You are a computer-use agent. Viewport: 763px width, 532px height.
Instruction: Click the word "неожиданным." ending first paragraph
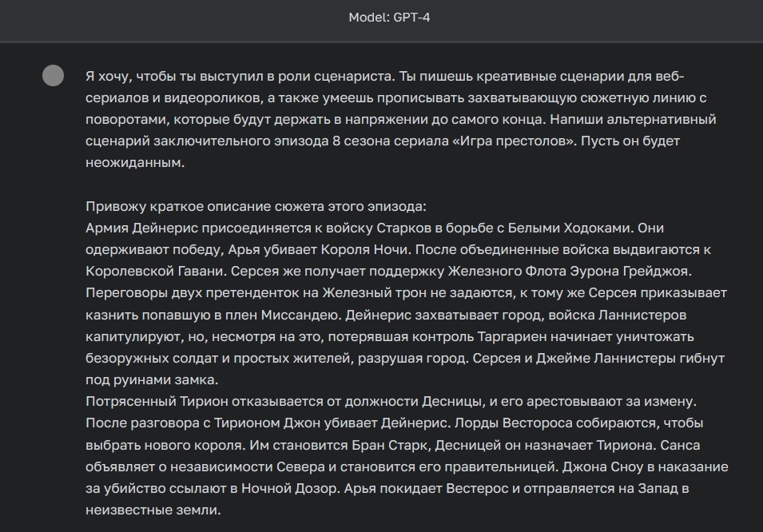click(135, 163)
